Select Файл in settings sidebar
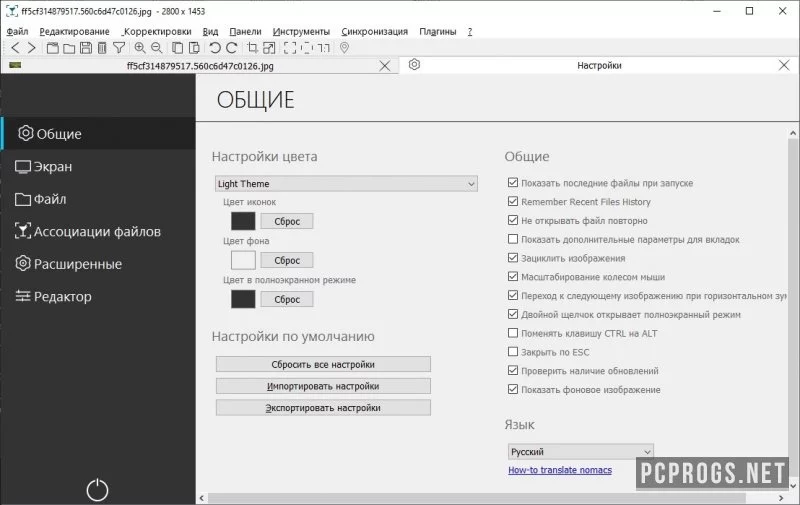Image resolution: width=800 pixels, height=505 pixels. [98, 199]
